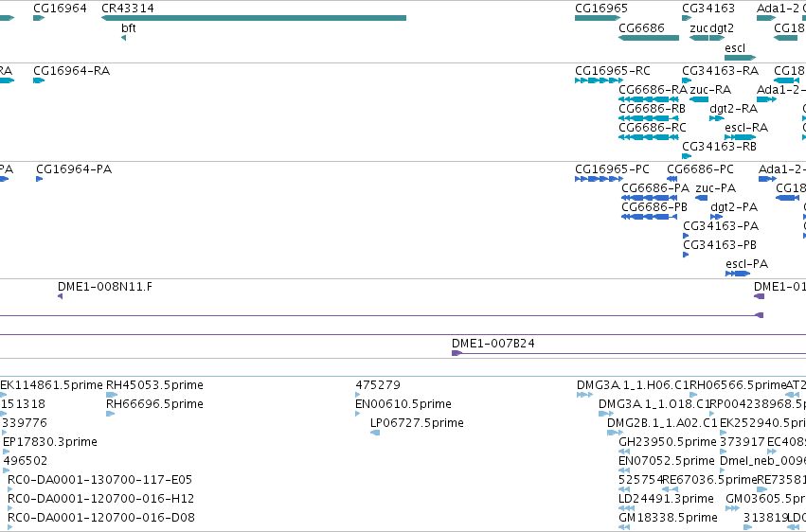This screenshot has width=806, height=532.
Task: Click the LD24491.3prime EST
Action: tap(625, 509)
